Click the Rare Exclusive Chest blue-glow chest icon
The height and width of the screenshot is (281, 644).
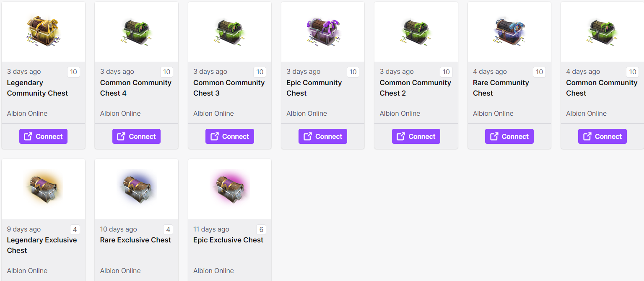tap(136, 189)
